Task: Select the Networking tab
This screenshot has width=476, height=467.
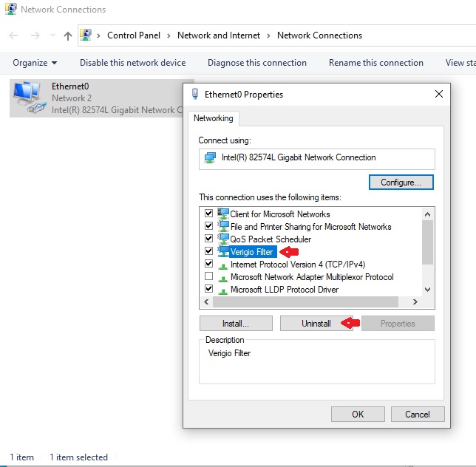Action: tap(214, 118)
